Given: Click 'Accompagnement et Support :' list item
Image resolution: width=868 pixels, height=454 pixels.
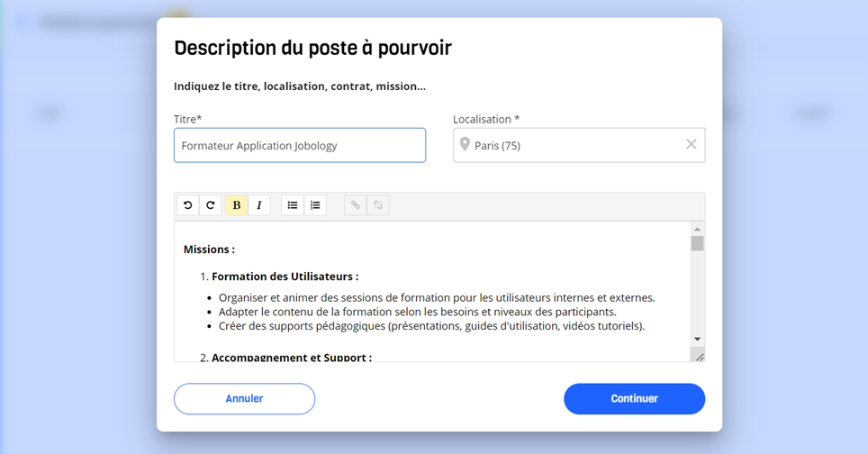Looking at the screenshot, I should tap(292, 357).
